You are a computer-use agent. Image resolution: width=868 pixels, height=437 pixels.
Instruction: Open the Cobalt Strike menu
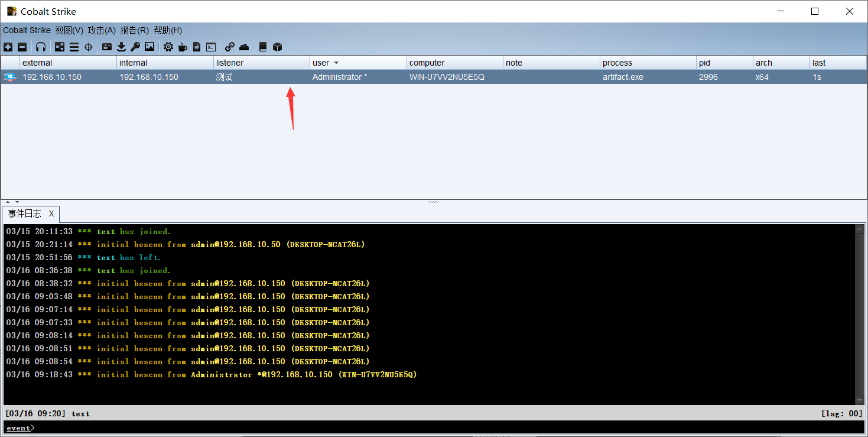(x=27, y=30)
